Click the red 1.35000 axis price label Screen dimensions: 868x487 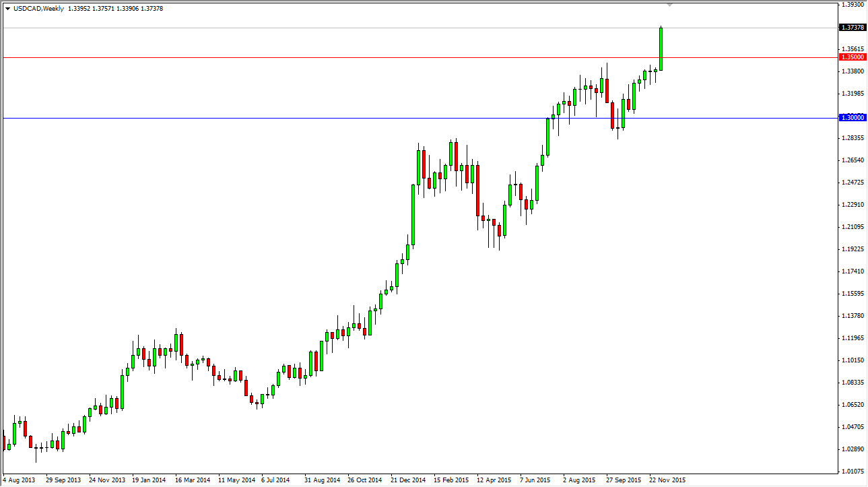coord(853,57)
